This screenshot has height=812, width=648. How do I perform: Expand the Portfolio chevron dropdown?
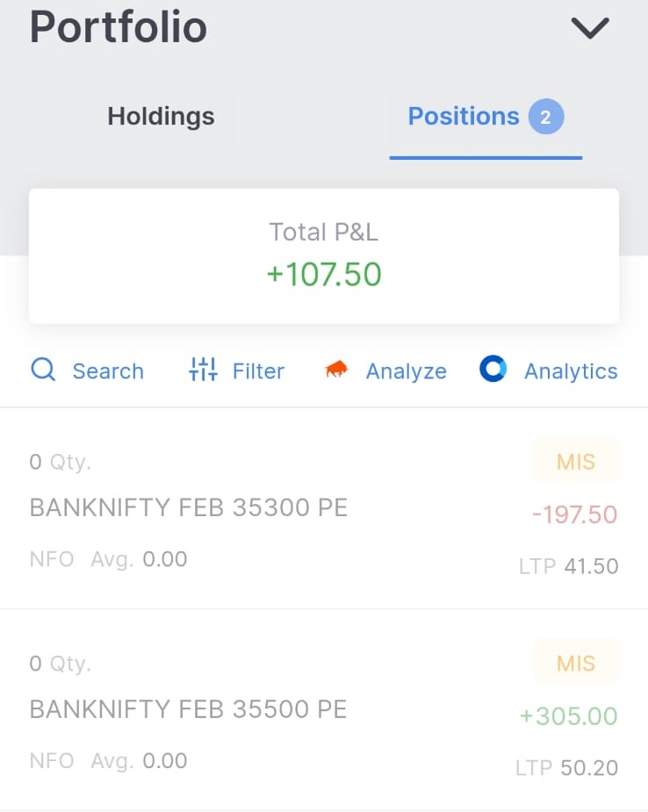tap(589, 28)
